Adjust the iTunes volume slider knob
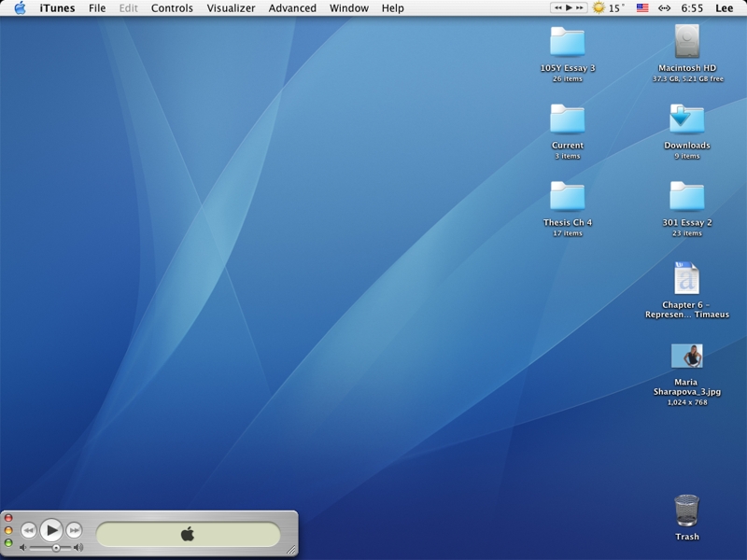Screen dimensions: 747x560 click(56, 548)
